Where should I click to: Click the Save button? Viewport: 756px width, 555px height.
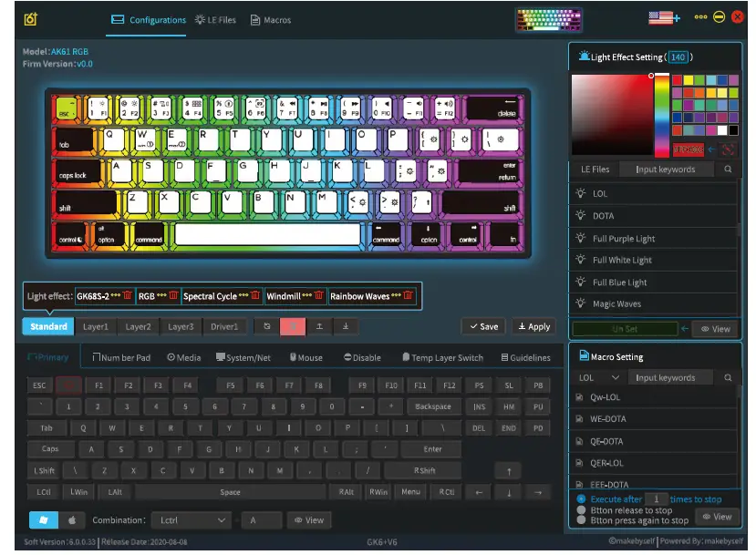click(482, 325)
